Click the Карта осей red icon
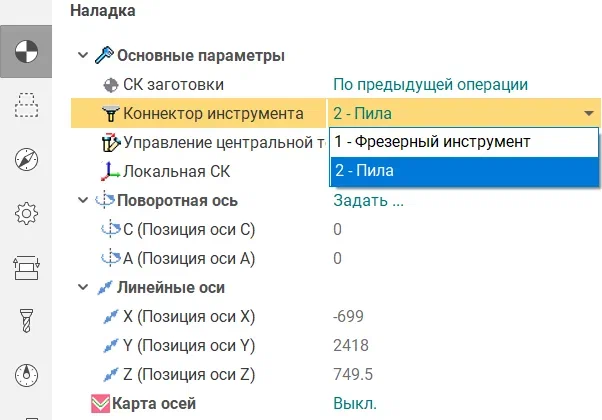The height and width of the screenshot is (420, 602). coord(101,404)
